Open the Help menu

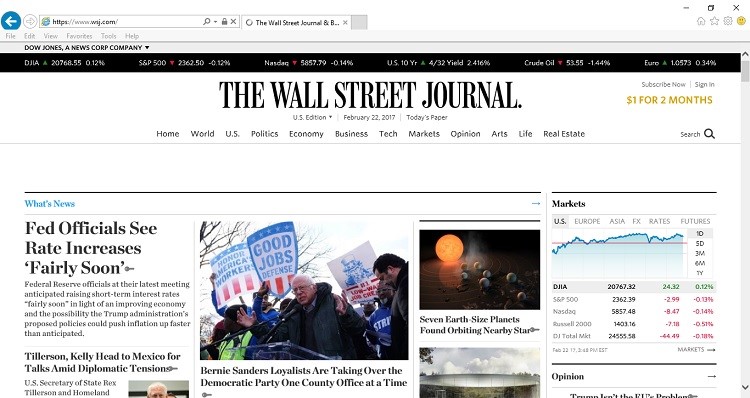(132, 36)
